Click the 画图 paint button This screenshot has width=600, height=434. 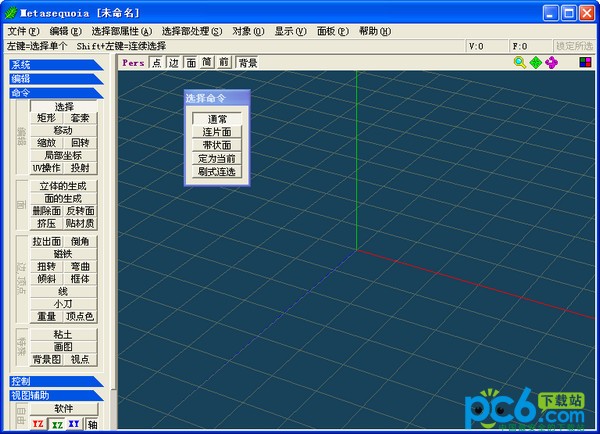(x=64, y=347)
